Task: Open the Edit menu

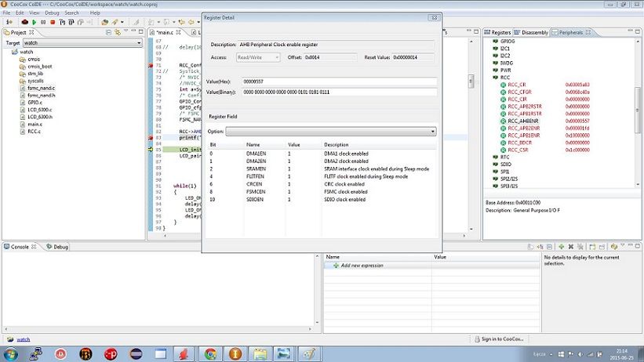Action: pyautogui.click(x=20, y=13)
